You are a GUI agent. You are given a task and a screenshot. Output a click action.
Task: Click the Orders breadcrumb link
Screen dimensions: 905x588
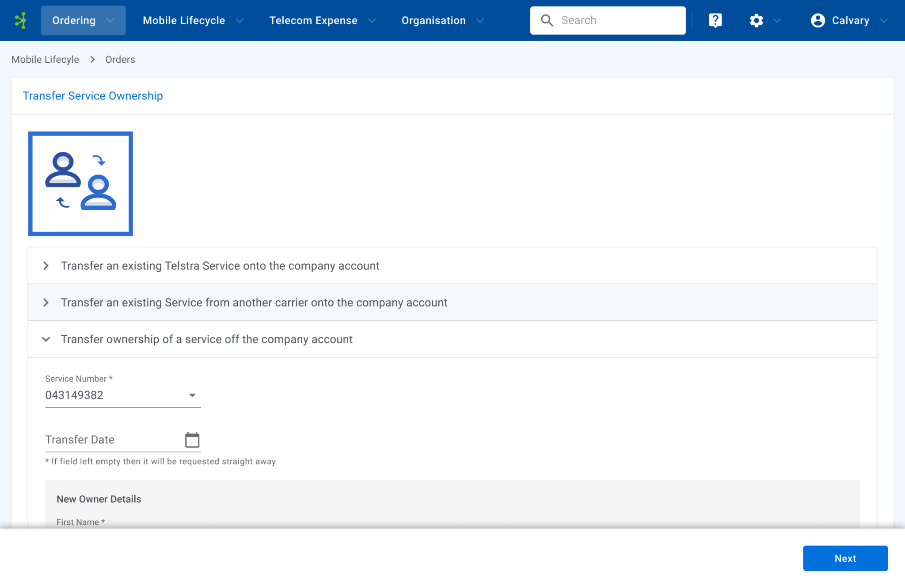click(120, 60)
